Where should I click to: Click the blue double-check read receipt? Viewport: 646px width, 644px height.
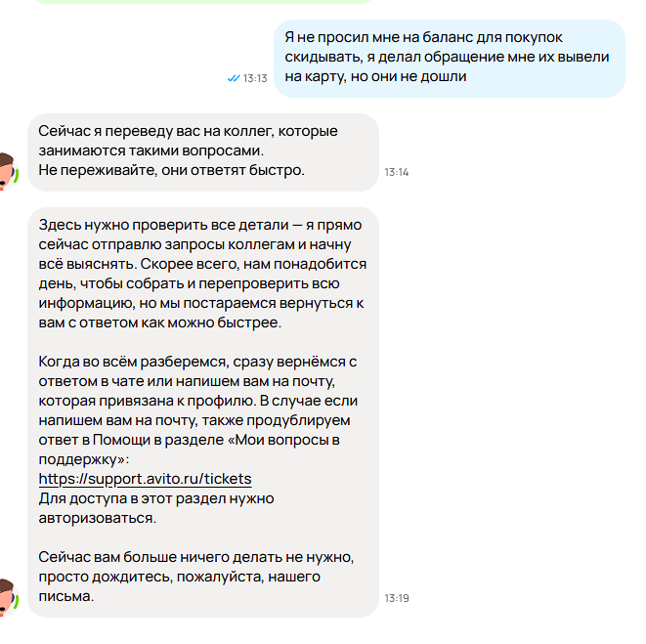(x=234, y=78)
